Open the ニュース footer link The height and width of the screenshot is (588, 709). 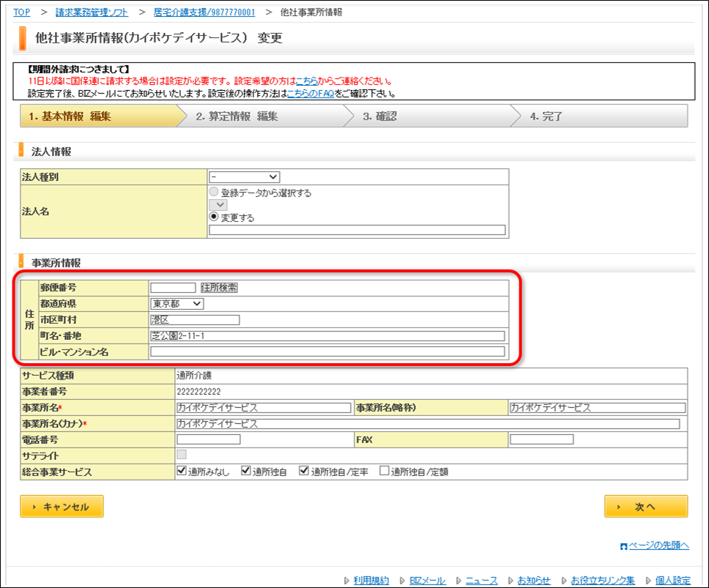[x=481, y=581]
